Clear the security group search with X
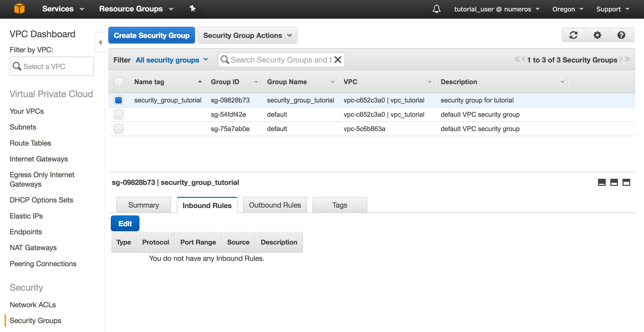Image resolution: width=644 pixels, height=332 pixels. pos(338,60)
